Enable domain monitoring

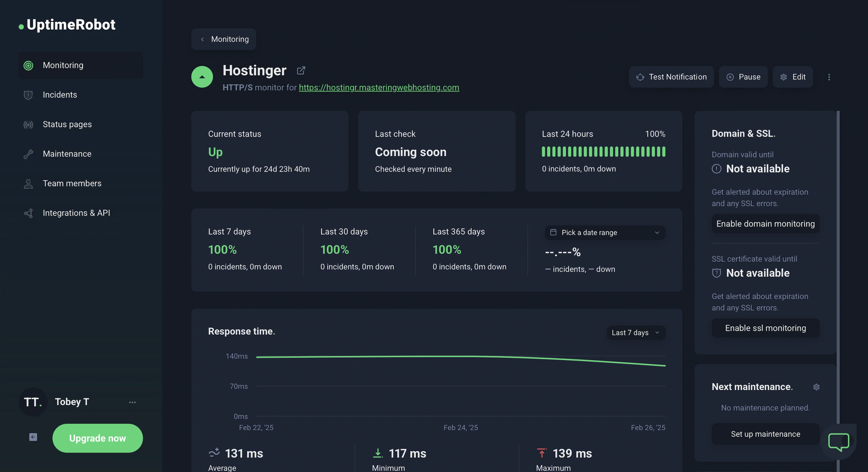765,224
